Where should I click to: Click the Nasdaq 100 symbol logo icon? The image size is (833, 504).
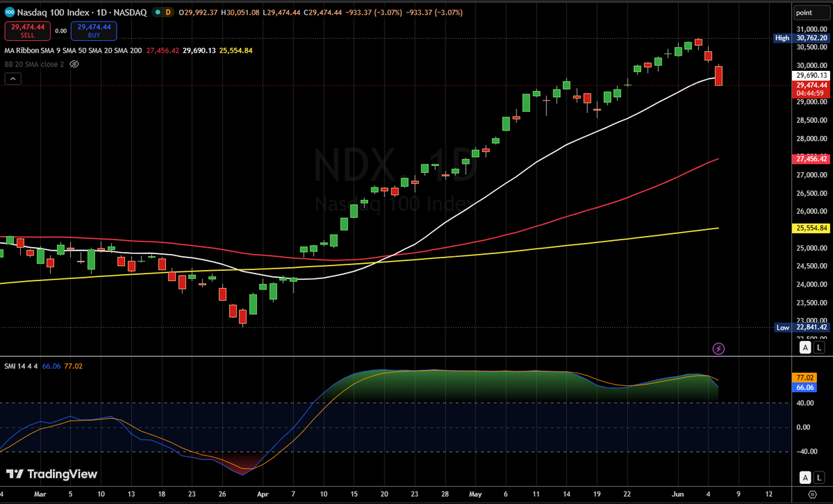[10, 12]
